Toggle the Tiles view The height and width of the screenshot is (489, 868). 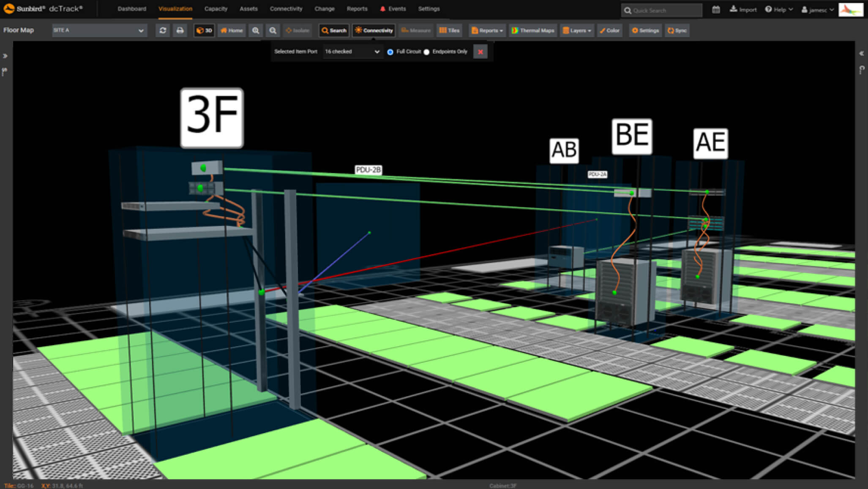(449, 30)
